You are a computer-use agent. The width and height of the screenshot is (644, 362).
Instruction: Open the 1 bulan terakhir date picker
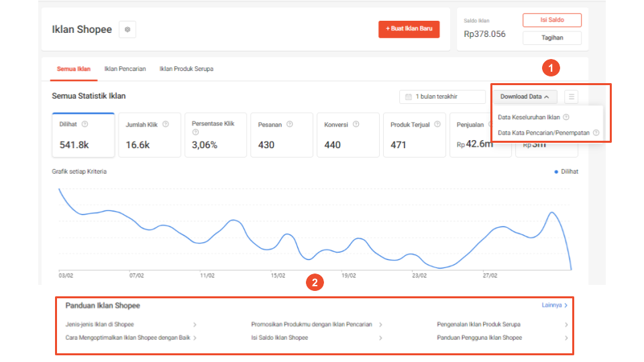[x=442, y=97]
